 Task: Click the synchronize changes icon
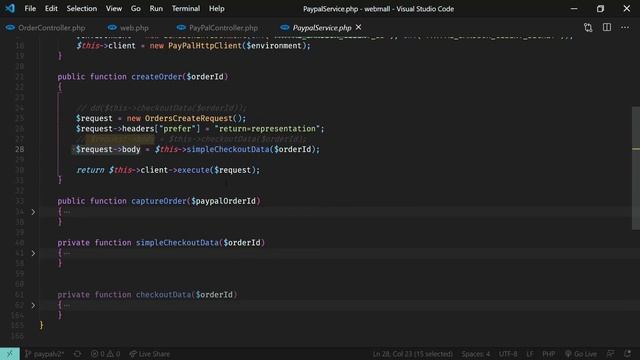pyautogui.click(x=77, y=354)
